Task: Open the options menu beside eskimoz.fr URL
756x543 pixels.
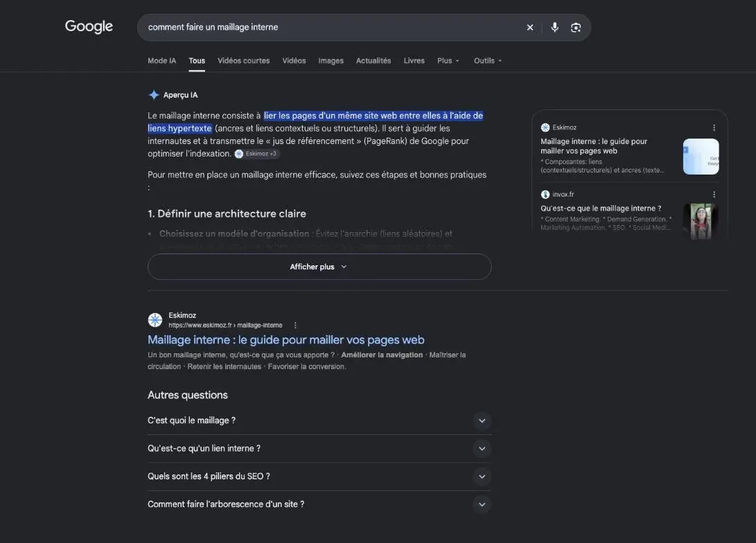Action: (x=295, y=326)
